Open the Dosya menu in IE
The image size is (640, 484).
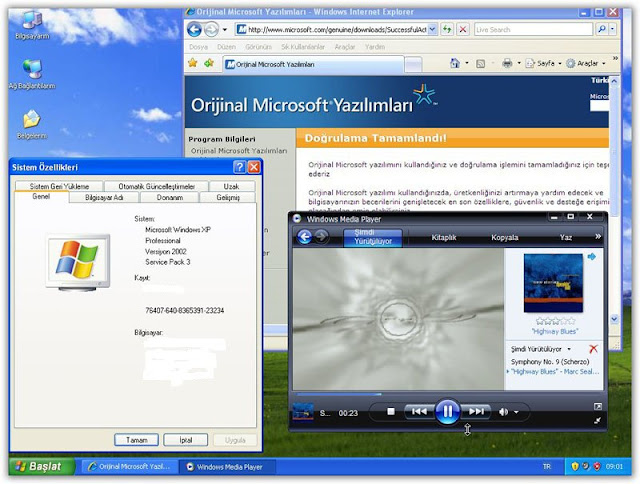point(198,47)
